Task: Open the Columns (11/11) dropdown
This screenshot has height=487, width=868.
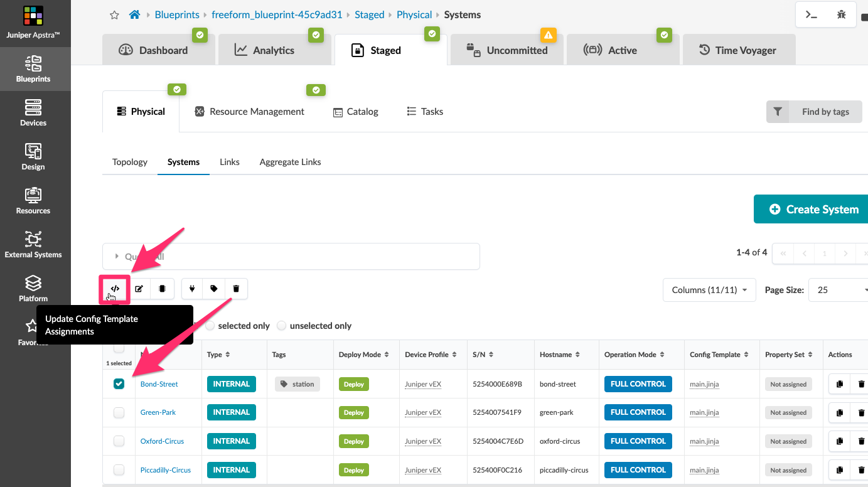Action: (709, 290)
